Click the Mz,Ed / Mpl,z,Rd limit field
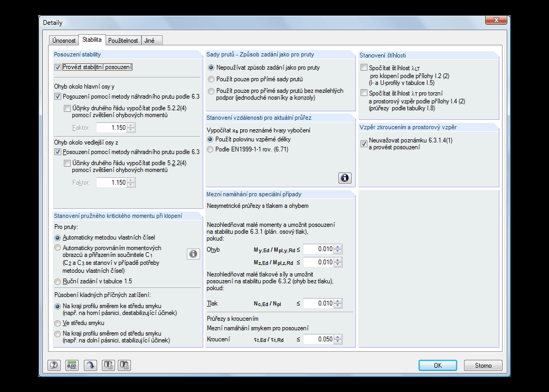Image resolution: width=549 pixels, height=392 pixels. tap(318, 262)
